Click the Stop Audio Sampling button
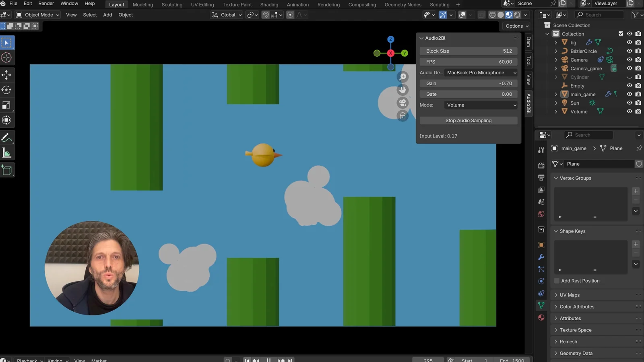Viewport: 644px width, 362px height. (x=468, y=120)
